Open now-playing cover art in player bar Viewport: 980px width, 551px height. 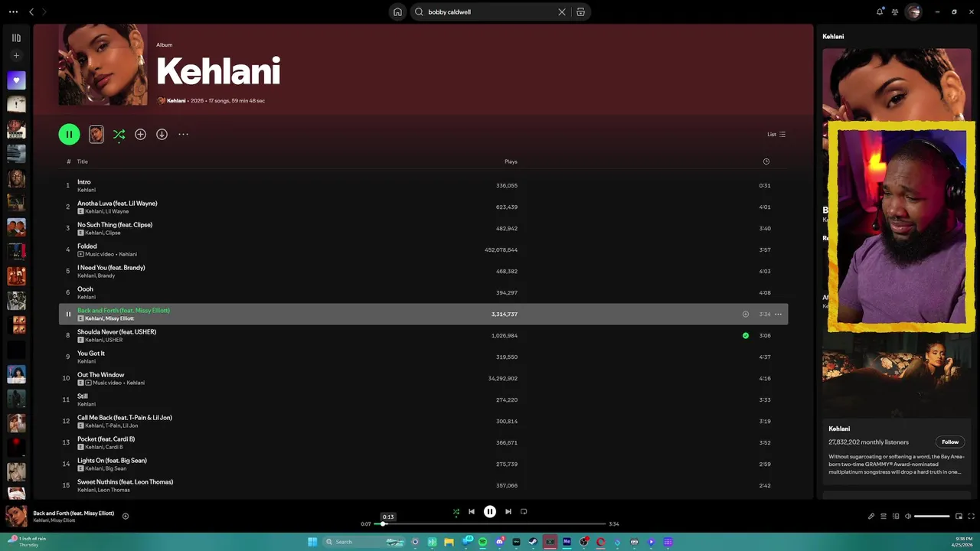(16, 516)
